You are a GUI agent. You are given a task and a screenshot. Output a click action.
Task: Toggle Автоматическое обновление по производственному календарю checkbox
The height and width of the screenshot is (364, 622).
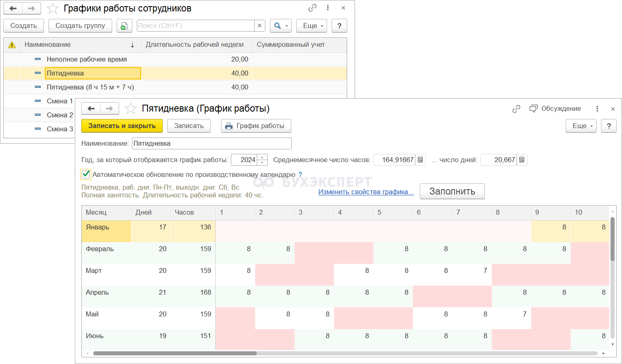86,174
